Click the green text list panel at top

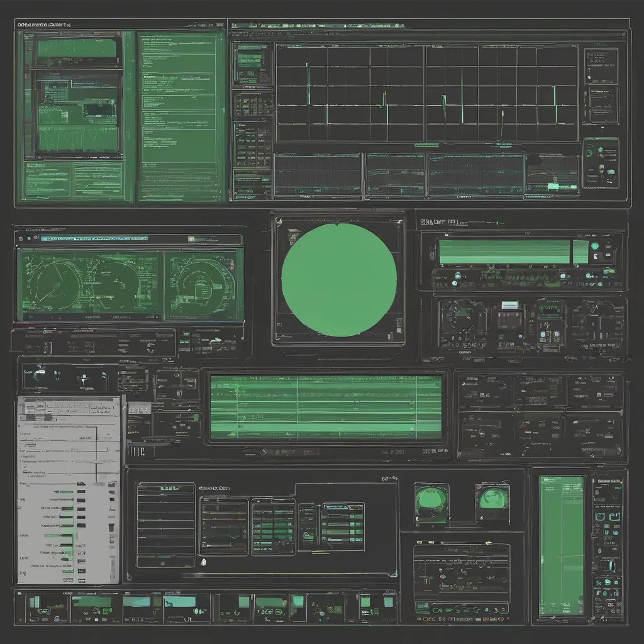181,116
